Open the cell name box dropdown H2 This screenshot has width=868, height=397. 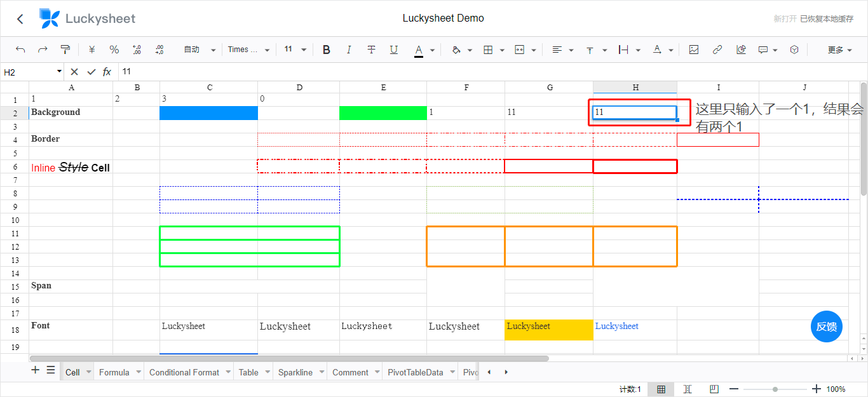pos(60,72)
